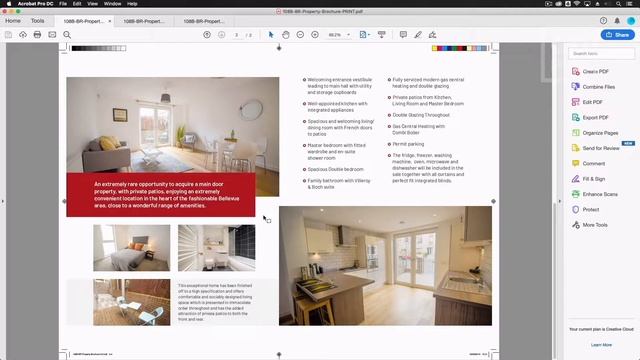Click the blue Share button
640x360 pixels.
point(618,35)
